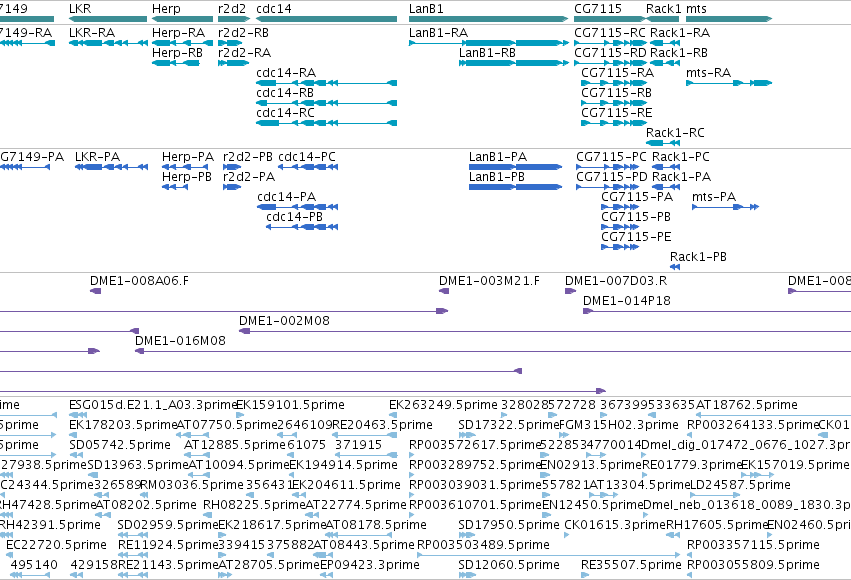Click EST RP003055809.5prime label
This screenshot has height=580, width=851.
753,565
